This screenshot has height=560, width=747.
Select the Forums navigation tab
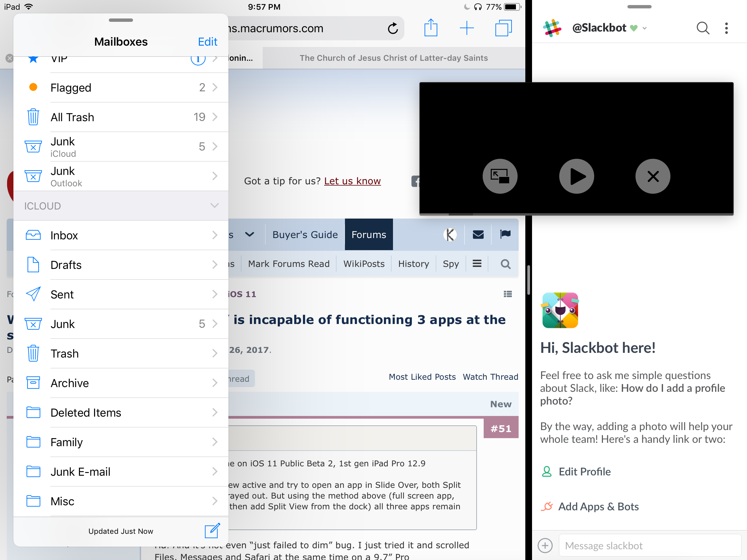pos(369,235)
